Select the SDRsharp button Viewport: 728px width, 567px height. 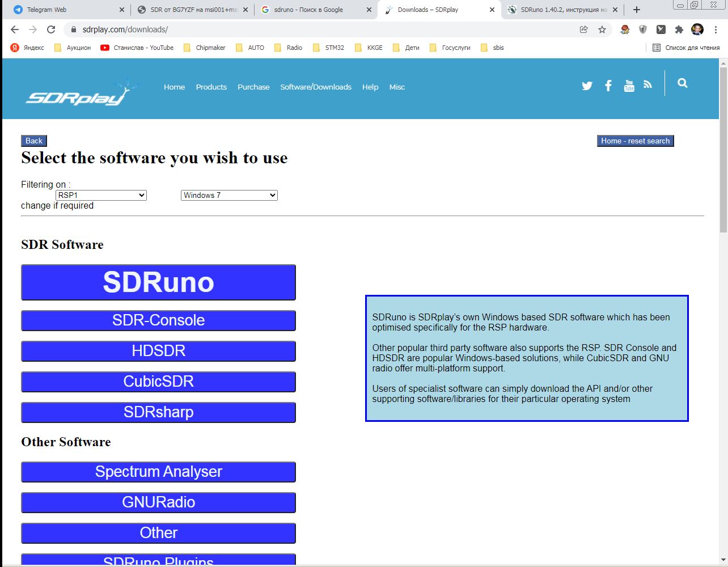pyautogui.click(x=158, y=412)
